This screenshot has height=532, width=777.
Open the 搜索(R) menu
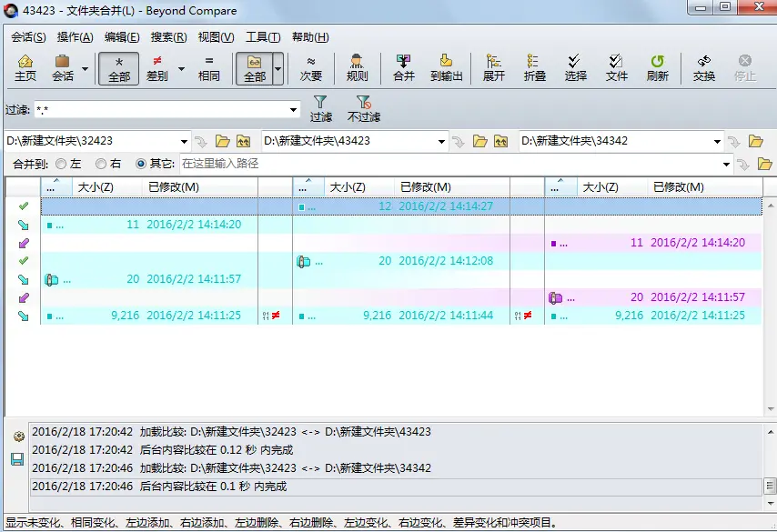[x=168, y=37]
